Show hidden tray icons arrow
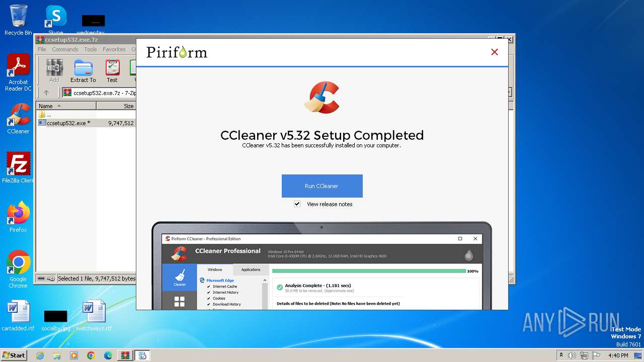The width and height of the screenshot is (644, 362). coord(561,355)
